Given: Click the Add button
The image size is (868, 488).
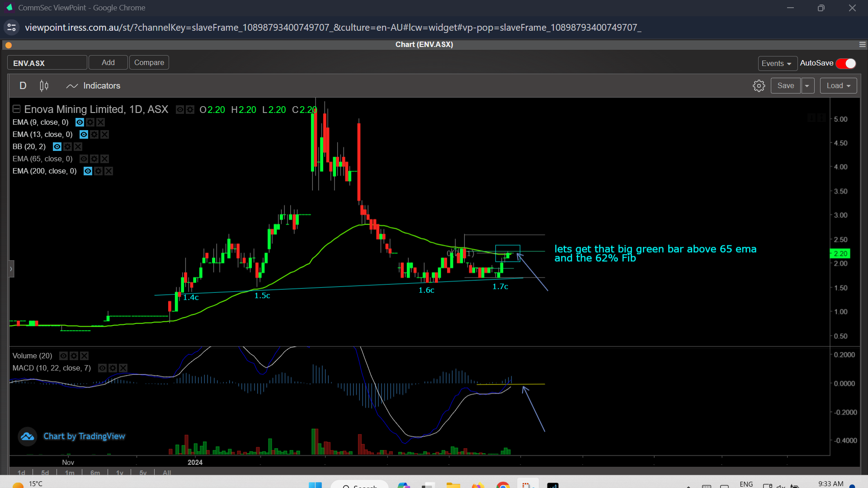Looking at the screenshot, I should click(x=108, y=62).
